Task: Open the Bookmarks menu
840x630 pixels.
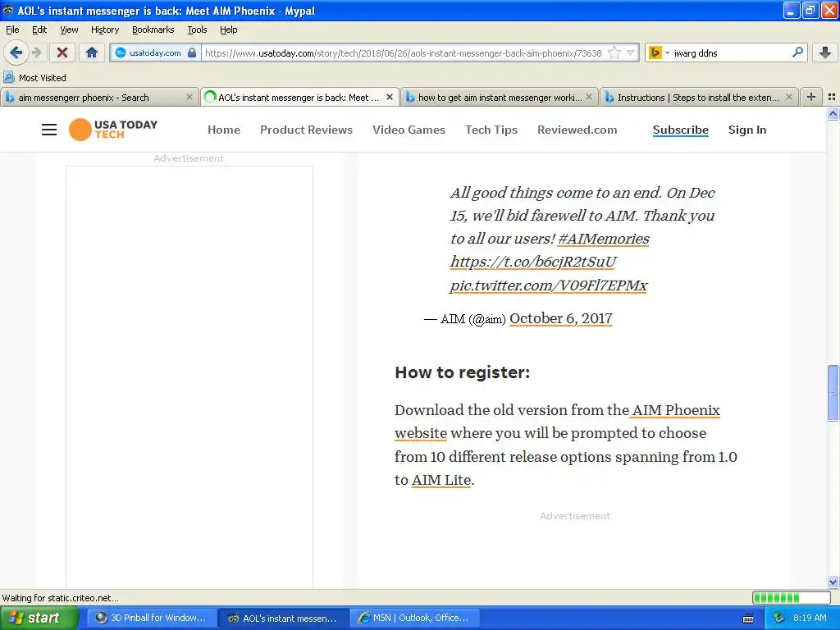Action: (x=153, y=30)
